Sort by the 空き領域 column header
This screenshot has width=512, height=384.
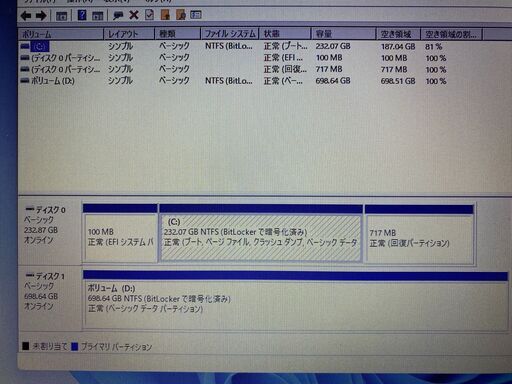(x=398, y=34)
